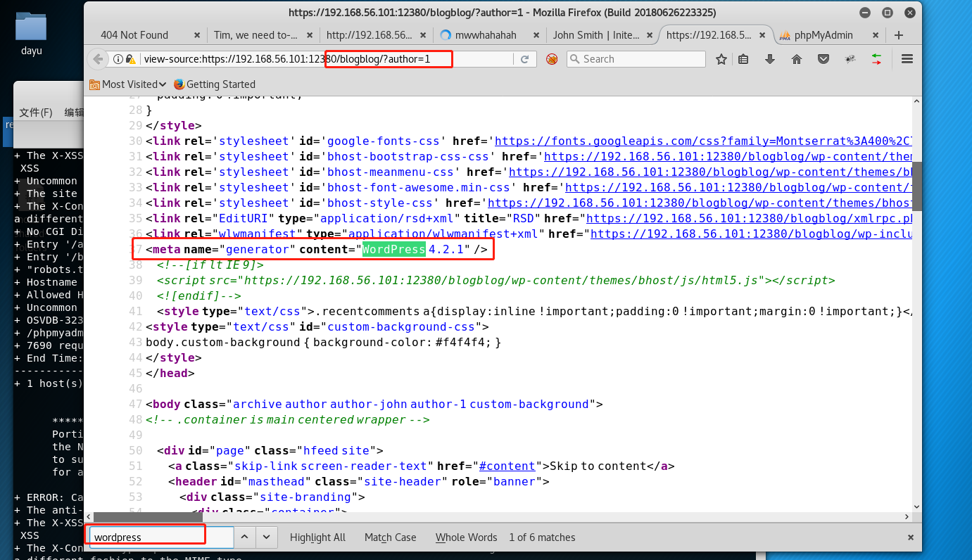Screen dimensions: 972x560
Task: Open the Downloads arrow icon
Action: [x=770, y=59]
